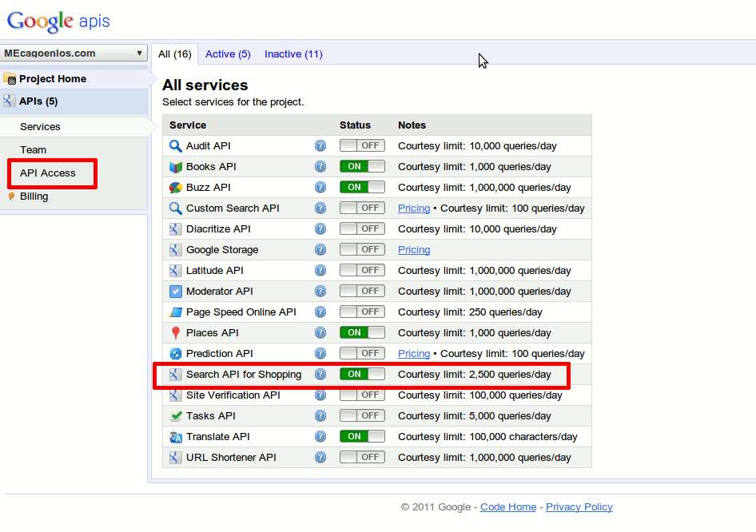
Task: Enable the URL Shortener API switch
Action: pyautogui.click(x=362, y=457)
